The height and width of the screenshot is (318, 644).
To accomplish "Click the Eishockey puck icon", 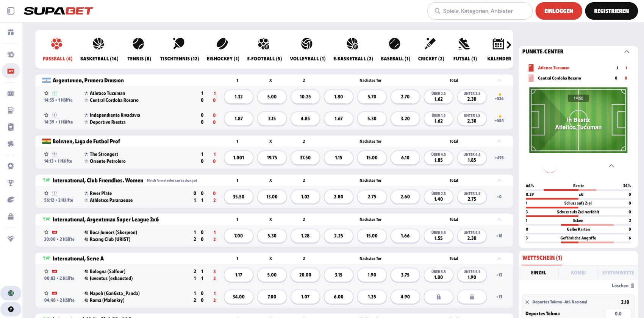I will [223, 43].
